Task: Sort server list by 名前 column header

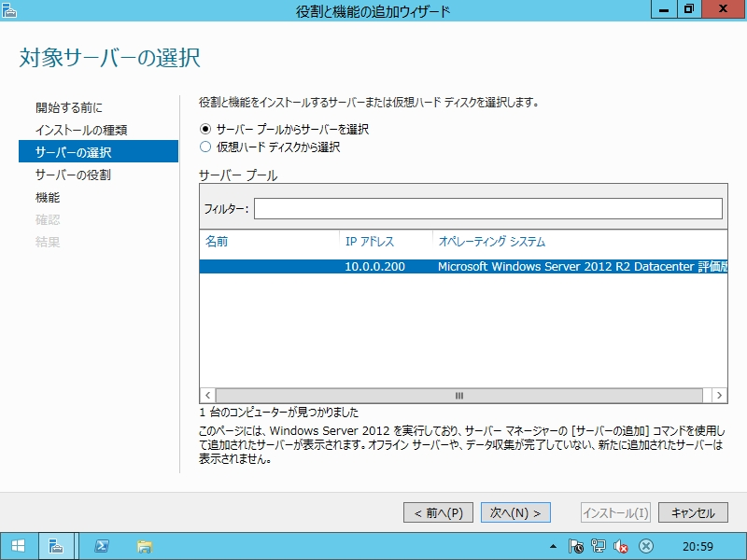Action: click(x=217, y=242)
